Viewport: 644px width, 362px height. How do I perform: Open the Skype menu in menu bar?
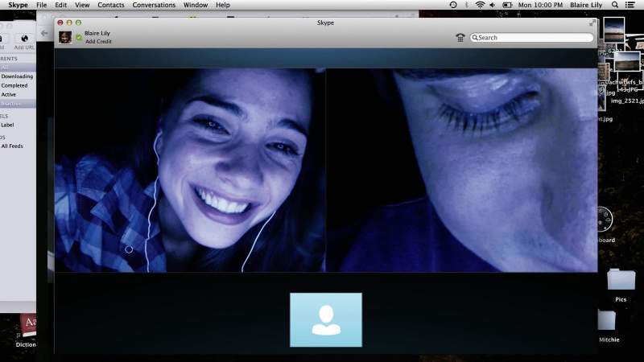[x=18, y=5]
